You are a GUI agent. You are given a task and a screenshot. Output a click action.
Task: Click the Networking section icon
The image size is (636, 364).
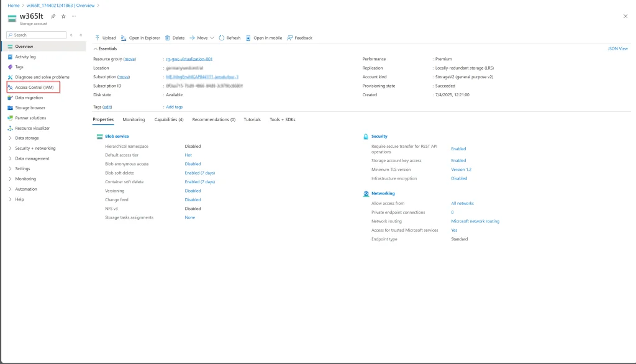point(366,194)
